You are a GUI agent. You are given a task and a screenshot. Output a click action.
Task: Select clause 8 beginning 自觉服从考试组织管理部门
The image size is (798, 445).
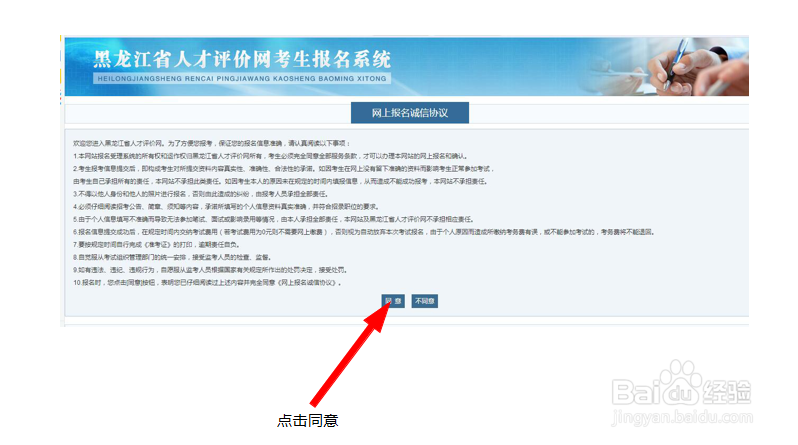[172, 257]
